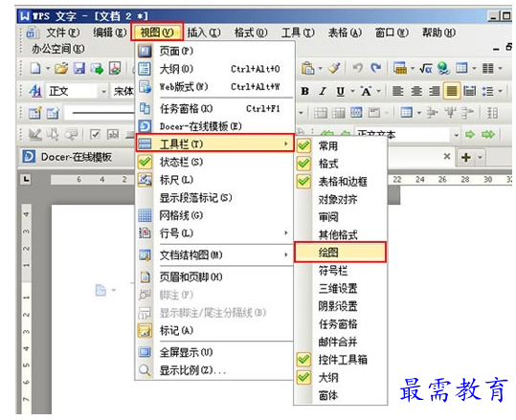Expand the 文档结构图 submenu
This screenshot has height=420, width=516.
[214, 254]
